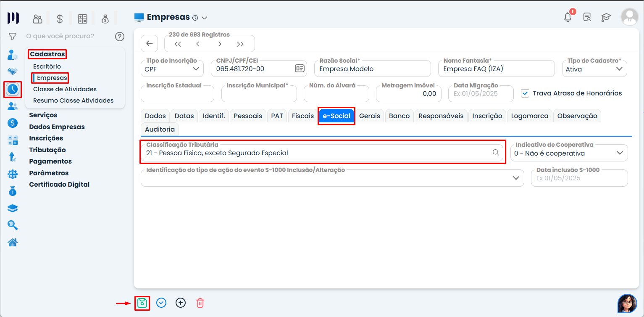The height and width of the screenshot is (317, 644).
Task: Switch to the Gerais tab
Action: (370, 116)
